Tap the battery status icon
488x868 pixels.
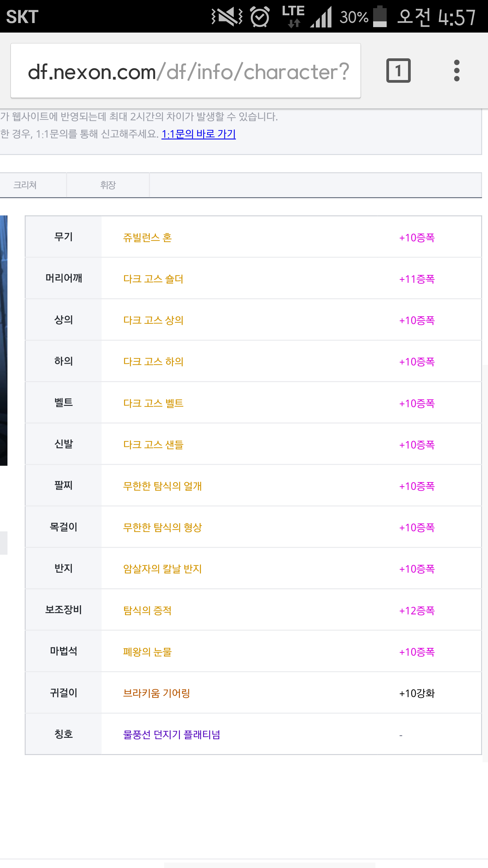380,17
